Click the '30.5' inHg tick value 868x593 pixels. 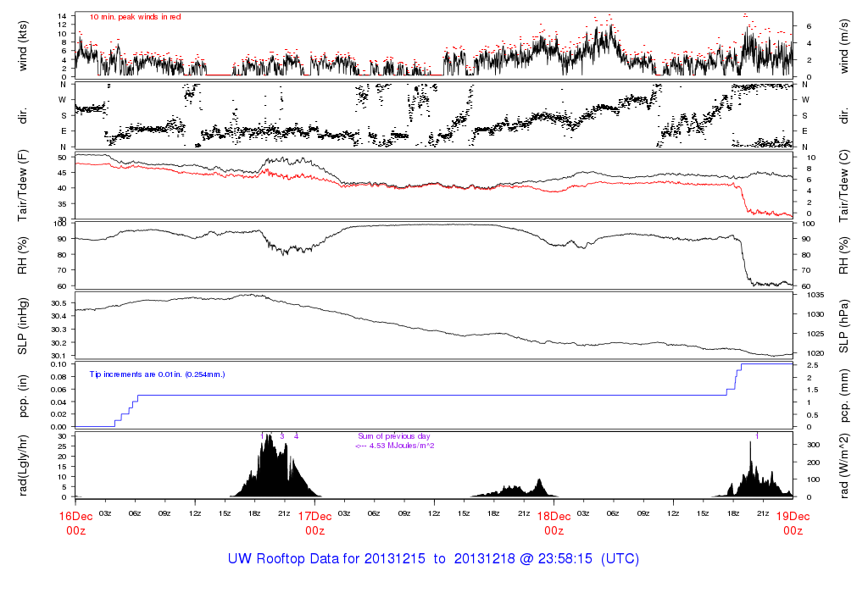coord(59,303)
